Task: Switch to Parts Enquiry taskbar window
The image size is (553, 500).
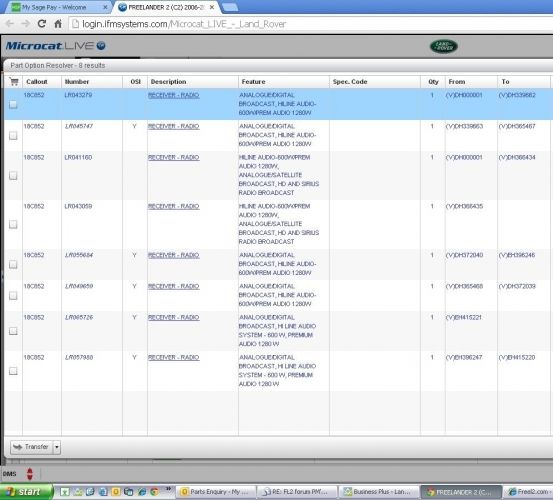Action: 216,492
